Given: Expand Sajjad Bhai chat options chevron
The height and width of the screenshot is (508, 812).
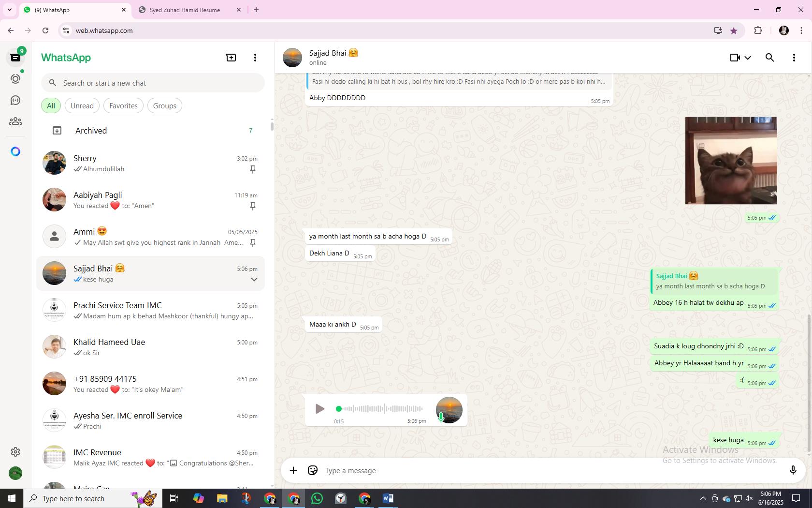Looking at the screenshot, I should [x=254, y=280].
